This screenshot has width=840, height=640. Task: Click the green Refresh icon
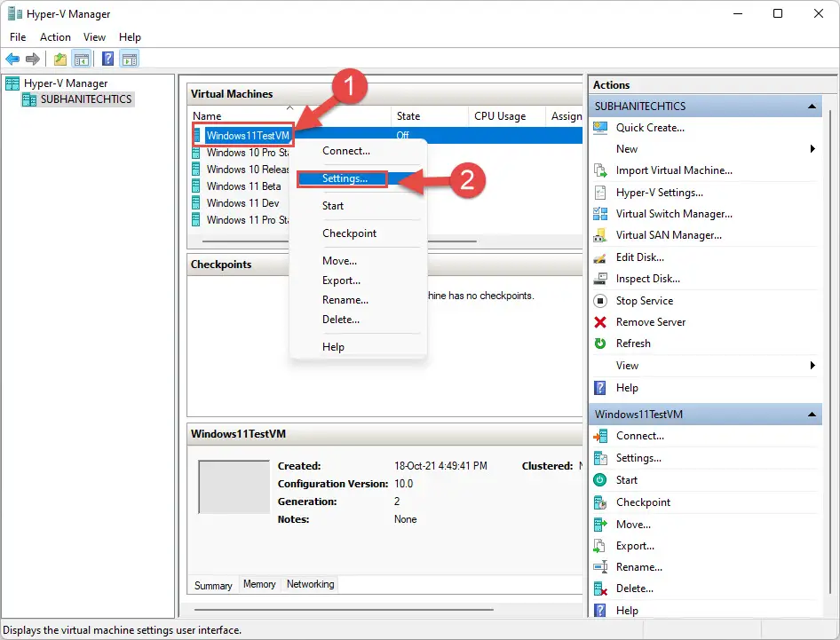(x=600, y=344)
